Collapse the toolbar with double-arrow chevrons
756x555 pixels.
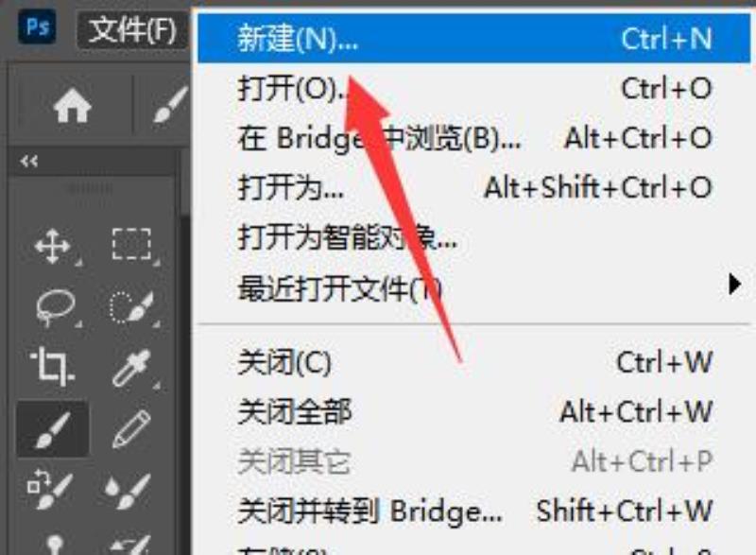tap(29, 161)
